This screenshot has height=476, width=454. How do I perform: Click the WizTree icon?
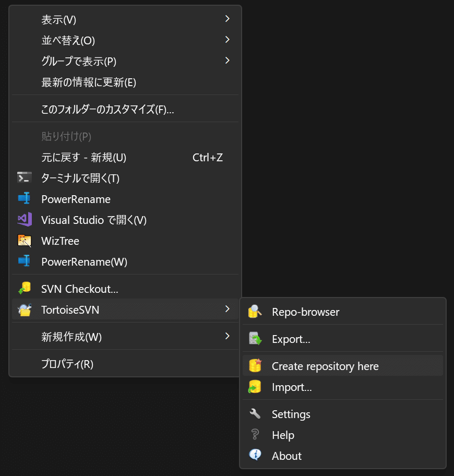tap(25, 241)
